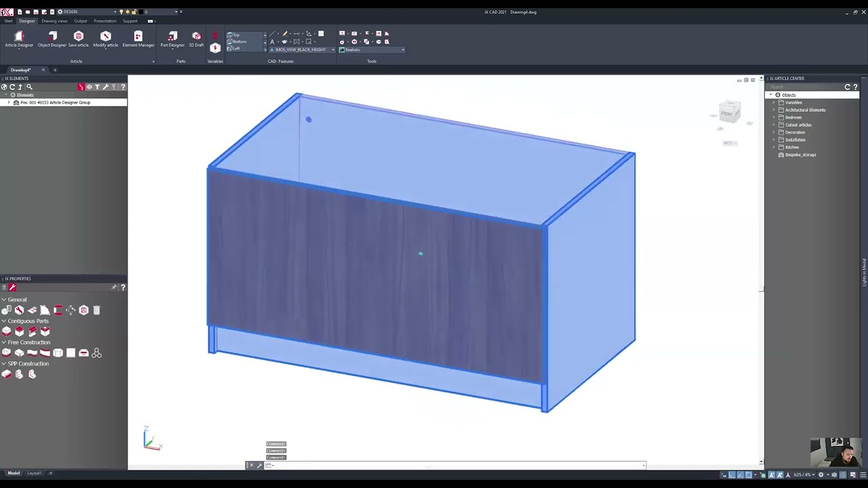Select the red wrench tab in iX Properties
The image size is (868, 488).
click(x=12, y=287)
